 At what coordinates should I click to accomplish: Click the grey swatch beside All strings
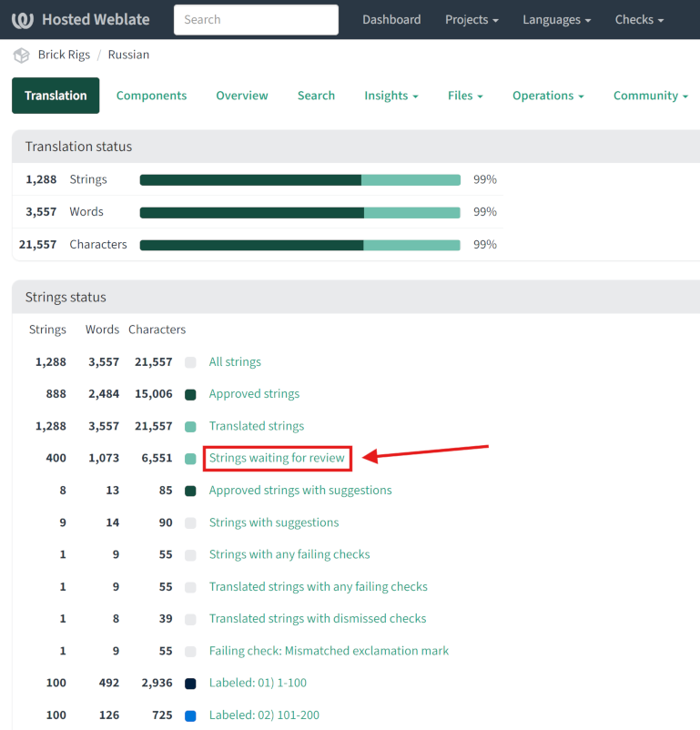190,362
